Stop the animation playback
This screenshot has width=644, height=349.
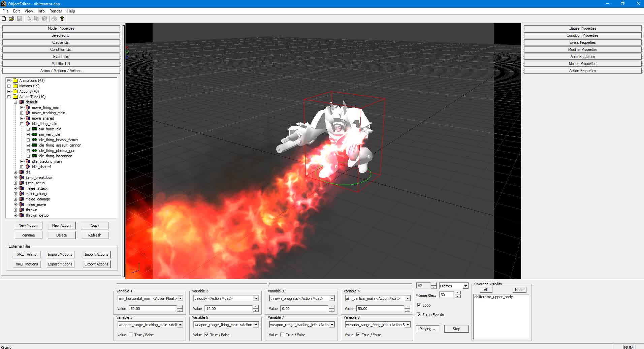(456, 329)
